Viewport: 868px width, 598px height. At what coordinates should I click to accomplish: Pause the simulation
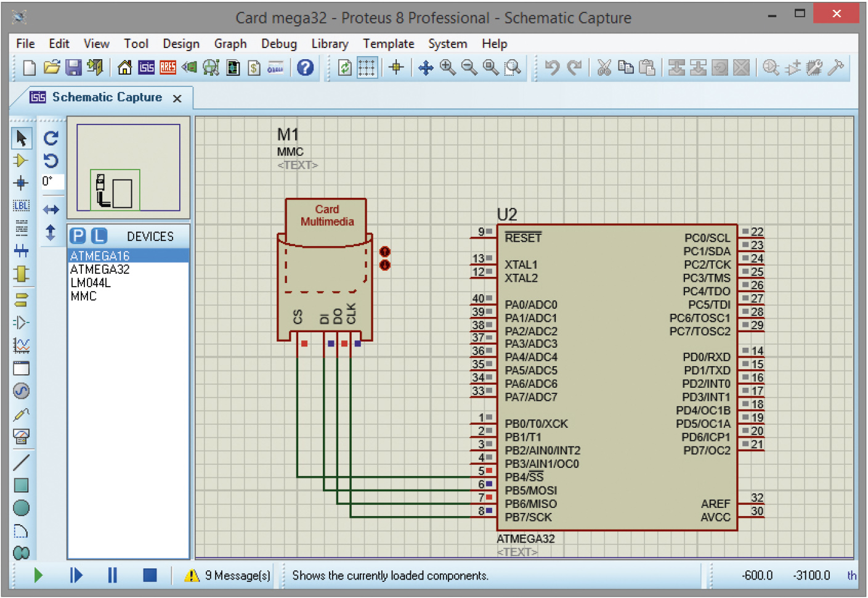click(112, 575)
